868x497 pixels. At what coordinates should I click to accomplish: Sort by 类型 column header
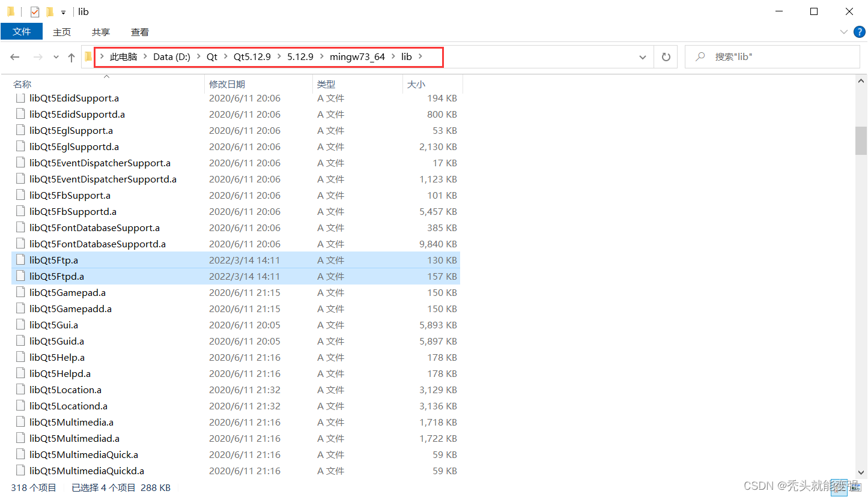pyautogui.click(x=357, y=85)
